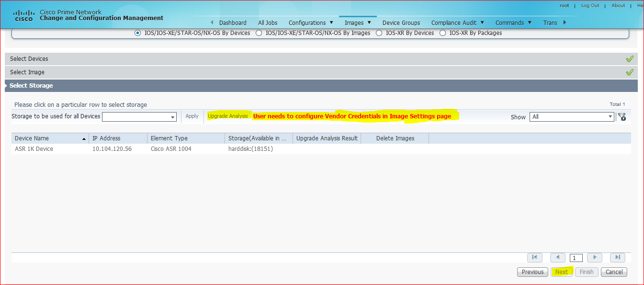Click the Log Out link
The height and width of the screenshot is (285, 644).
(x=590, y=6)
